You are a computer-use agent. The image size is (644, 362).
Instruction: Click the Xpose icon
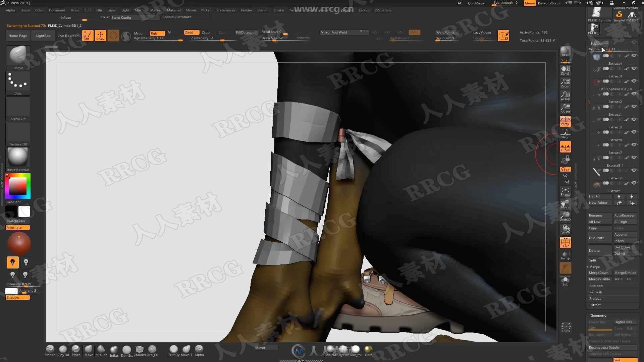(566, 327)
